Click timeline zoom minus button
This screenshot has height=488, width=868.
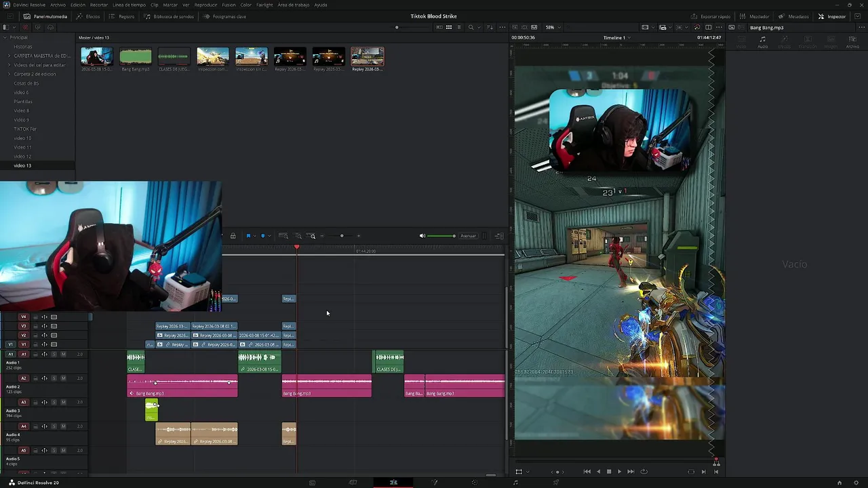(x=322, y=236)
